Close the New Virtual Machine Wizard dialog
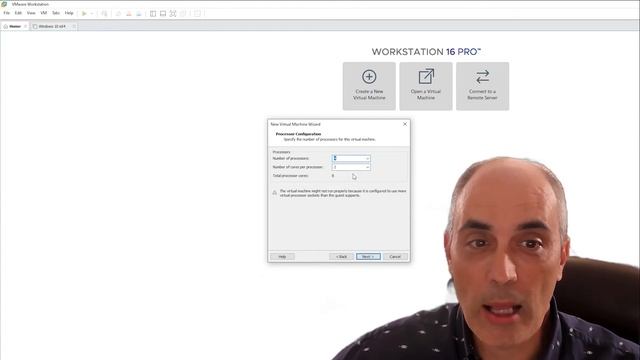 (x=405, y=124)
